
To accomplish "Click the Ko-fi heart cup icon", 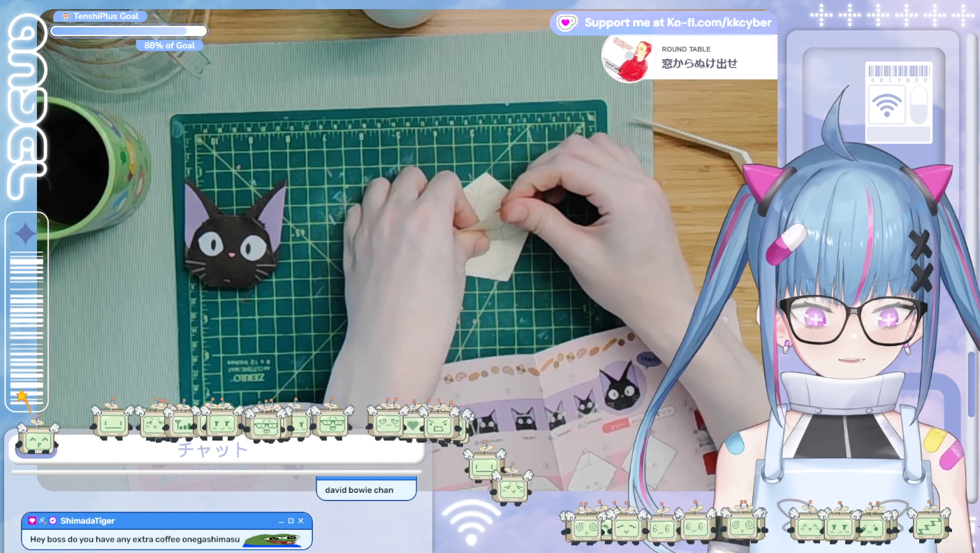I will 566,22.
